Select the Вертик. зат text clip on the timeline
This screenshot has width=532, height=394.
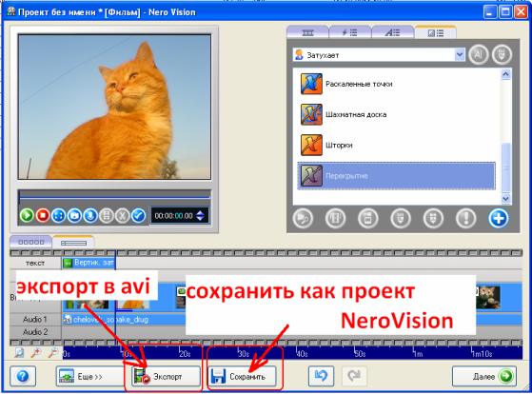tap(89, 263)
